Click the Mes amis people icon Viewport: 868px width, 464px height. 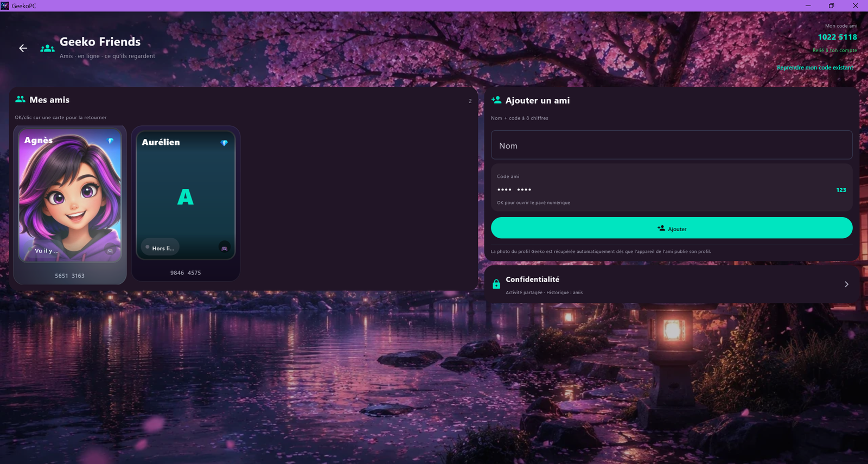[21, 99]
